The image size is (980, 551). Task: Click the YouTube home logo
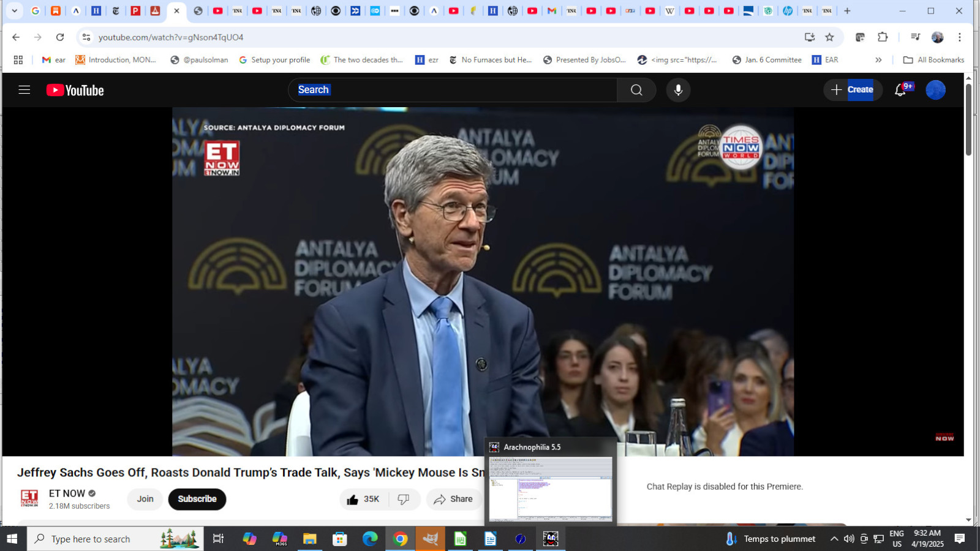(75, 90)
